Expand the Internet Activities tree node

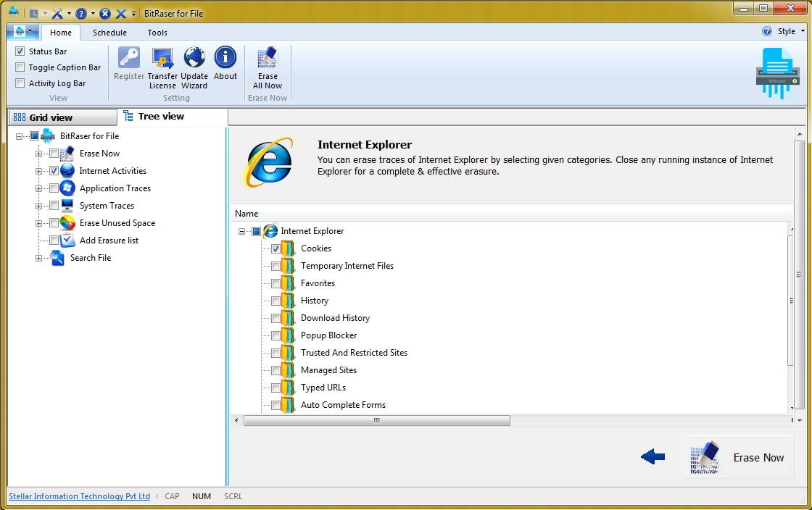(38, 171)
